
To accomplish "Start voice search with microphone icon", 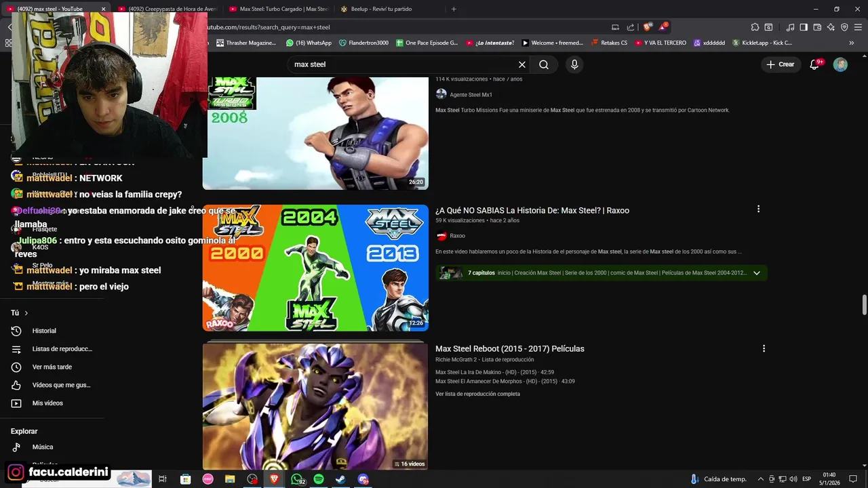I will (574, 64).
